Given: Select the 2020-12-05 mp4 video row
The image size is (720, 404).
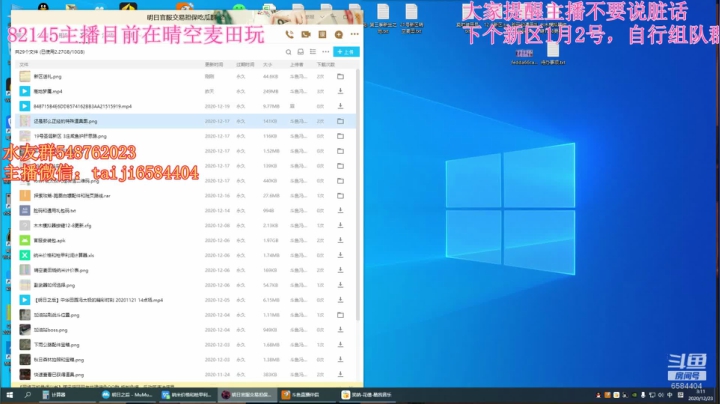Looking at the screenshot, I should 186,300.
